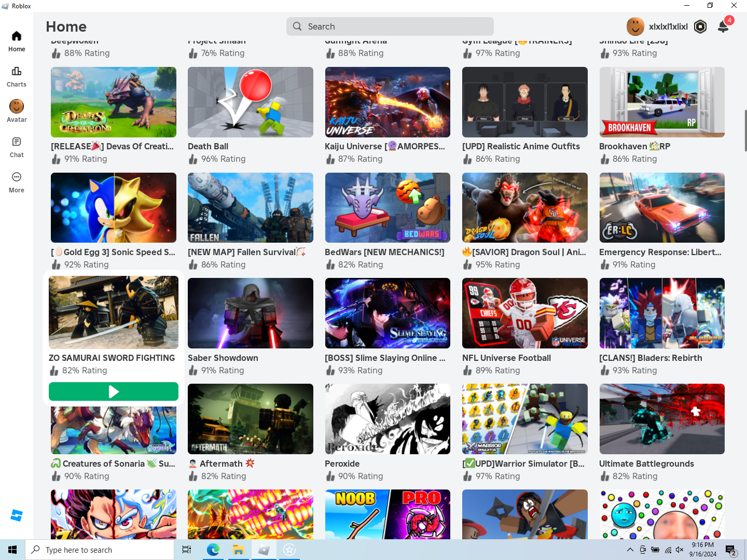Open the Saber Showdown thumbnail

coord(251,313)
